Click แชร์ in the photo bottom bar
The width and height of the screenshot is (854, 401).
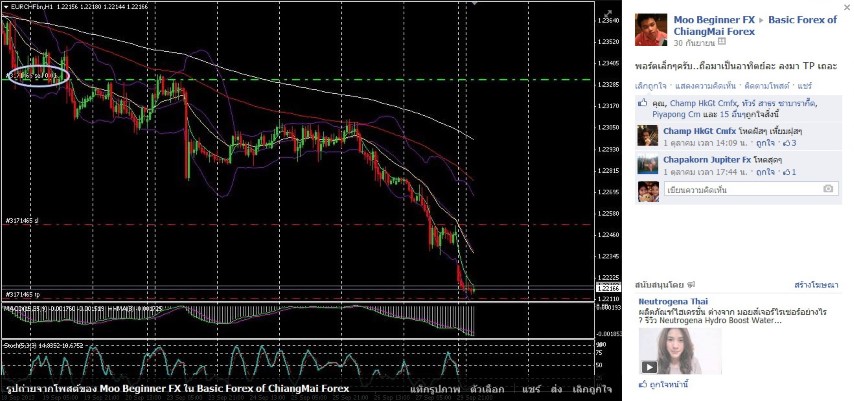(530, 389)
